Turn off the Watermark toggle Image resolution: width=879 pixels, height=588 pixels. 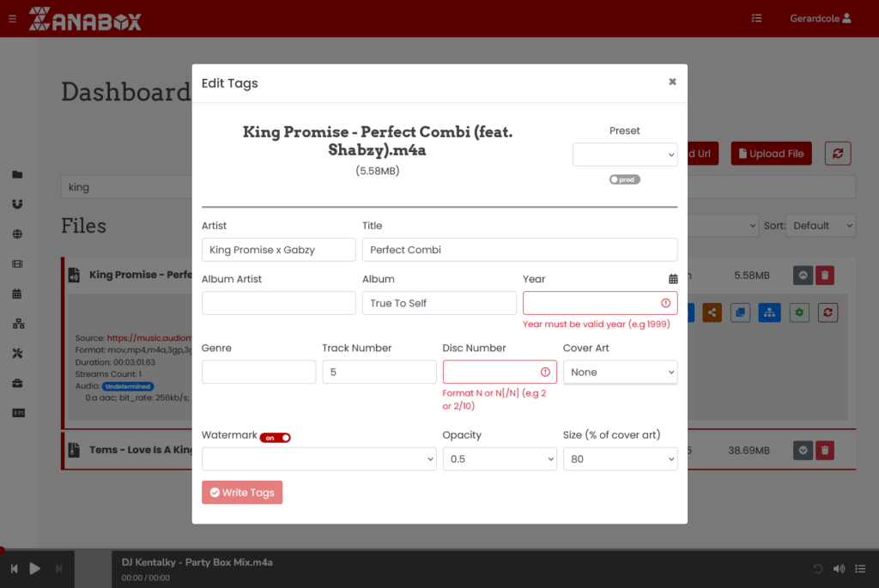(276, 437)
